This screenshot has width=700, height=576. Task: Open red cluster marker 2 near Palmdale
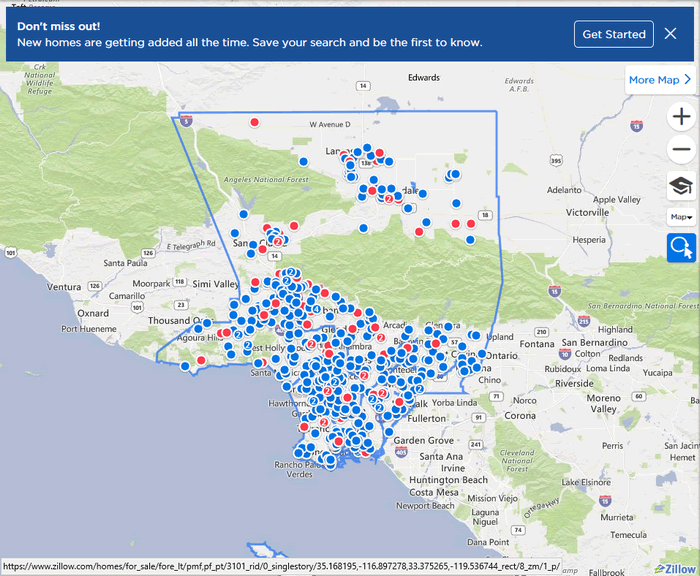pos(388,199)
